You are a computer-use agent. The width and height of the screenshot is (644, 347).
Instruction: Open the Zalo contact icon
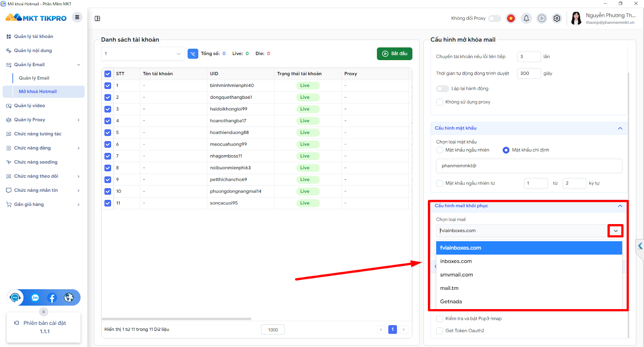click(35, 298)
